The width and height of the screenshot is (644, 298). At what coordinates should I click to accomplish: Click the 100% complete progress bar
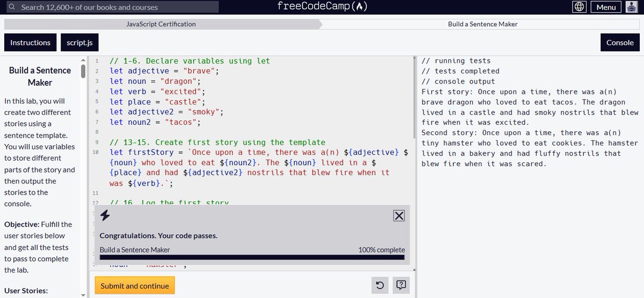pyautogui.click(x=252, y=257)
